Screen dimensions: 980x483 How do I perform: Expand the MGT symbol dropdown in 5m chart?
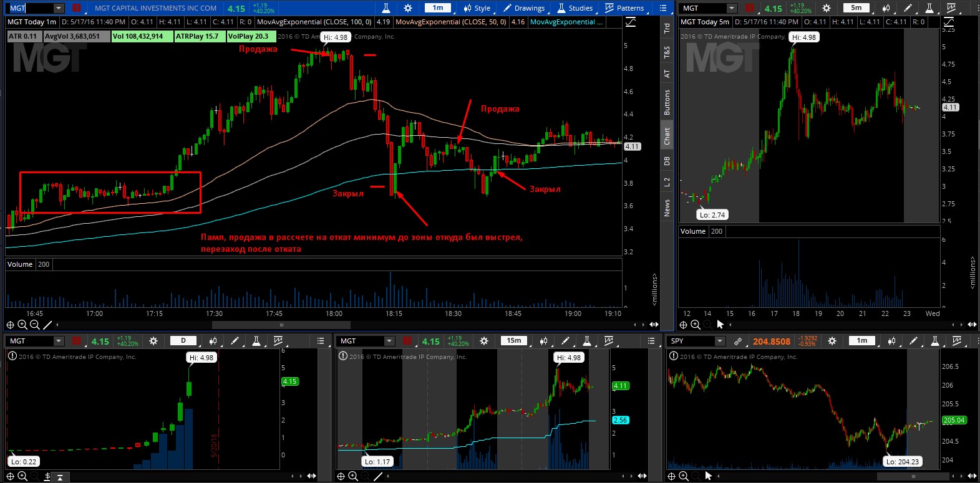(732, 8)
